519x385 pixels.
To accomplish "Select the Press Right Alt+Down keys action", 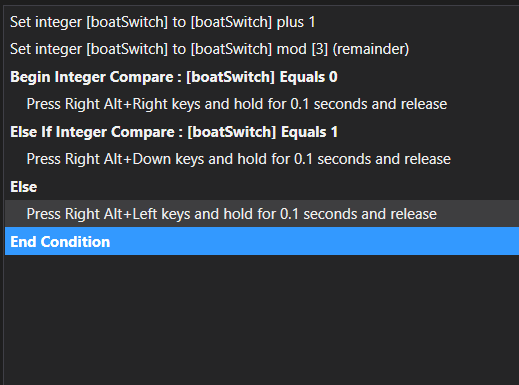I will click(262, 159).
